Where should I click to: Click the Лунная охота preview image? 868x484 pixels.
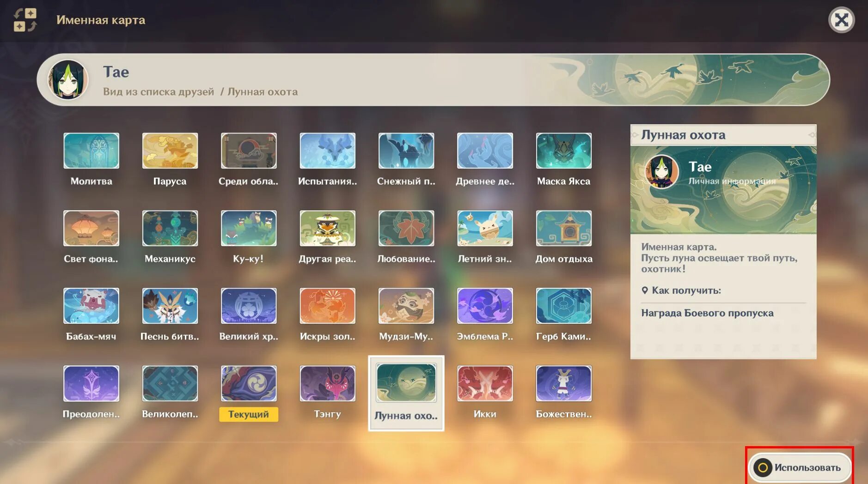coord(723,190)
